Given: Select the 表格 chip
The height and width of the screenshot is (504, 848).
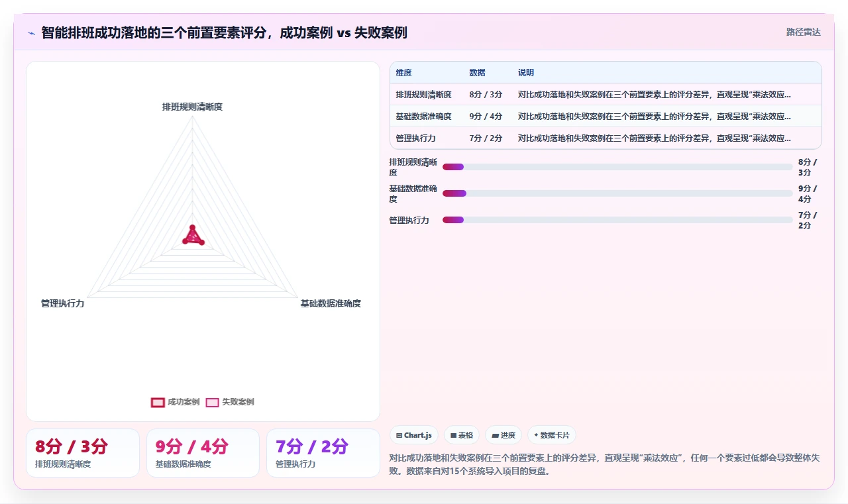Looking at the screenshot, I should click(x=462, y=435).
